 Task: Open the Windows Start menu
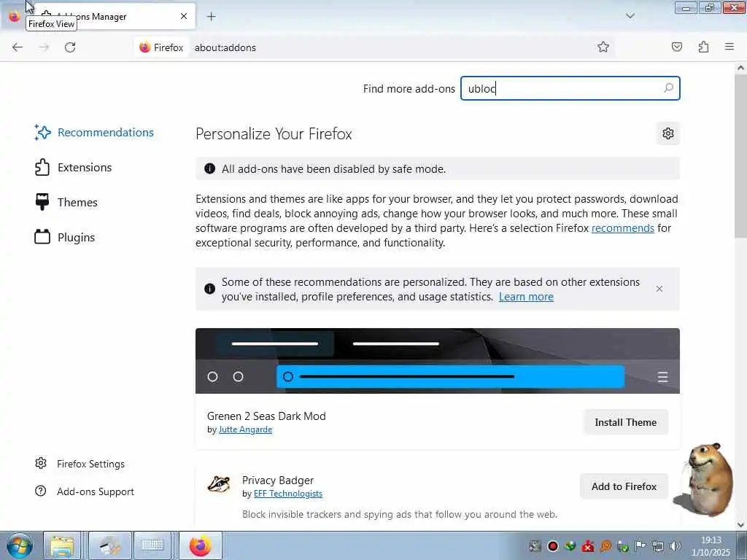coord(20,545)
